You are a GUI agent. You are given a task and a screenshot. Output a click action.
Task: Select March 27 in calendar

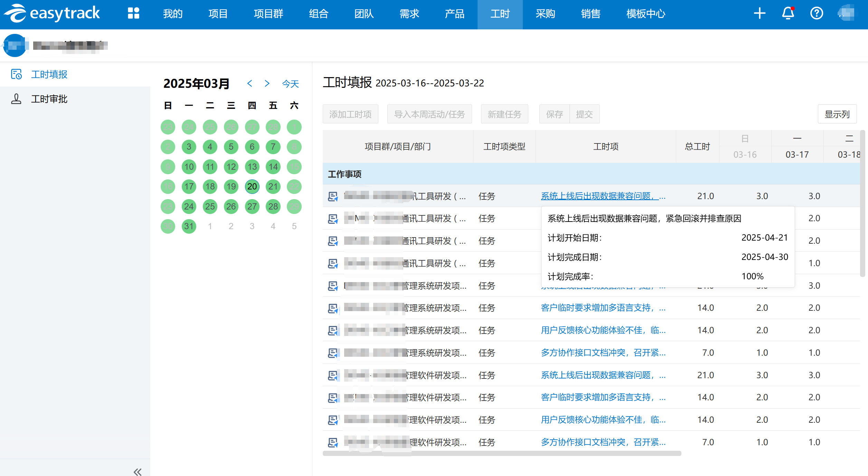click(x=252, y=207)
